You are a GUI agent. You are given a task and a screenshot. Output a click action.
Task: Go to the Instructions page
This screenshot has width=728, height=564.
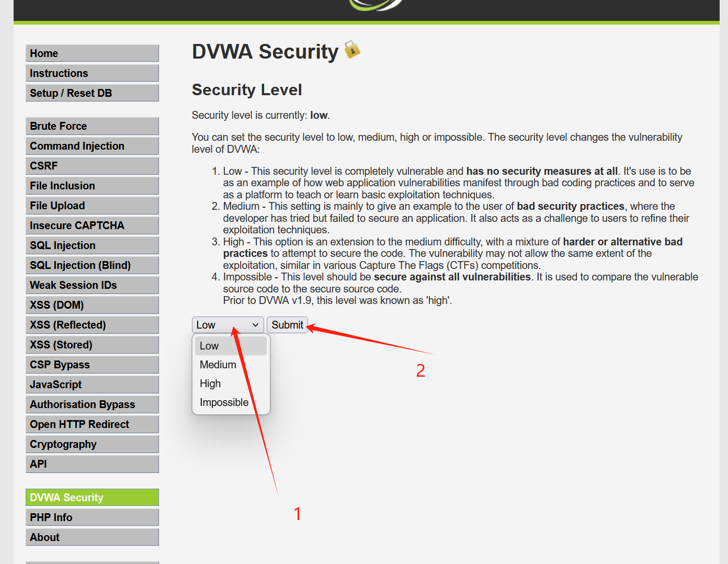click(92, 73)
